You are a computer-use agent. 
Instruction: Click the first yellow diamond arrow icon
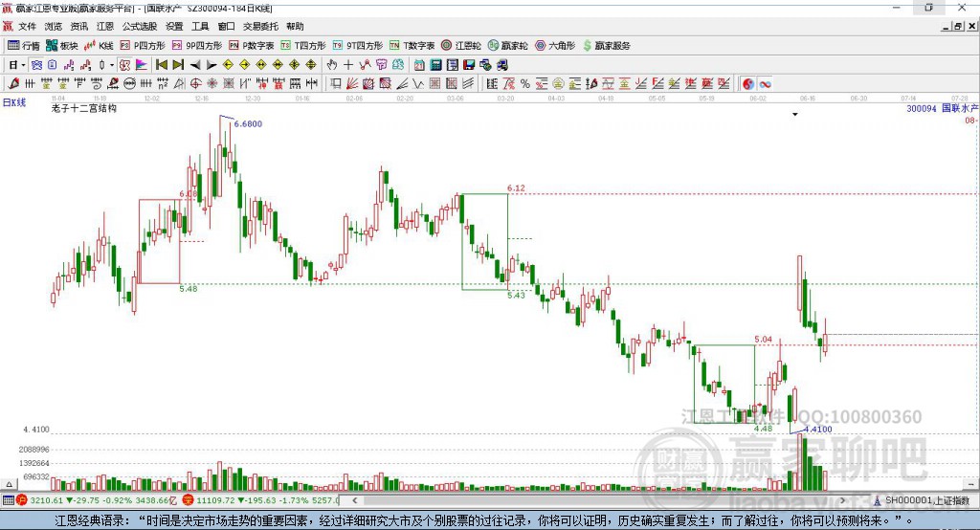point(228,65)
